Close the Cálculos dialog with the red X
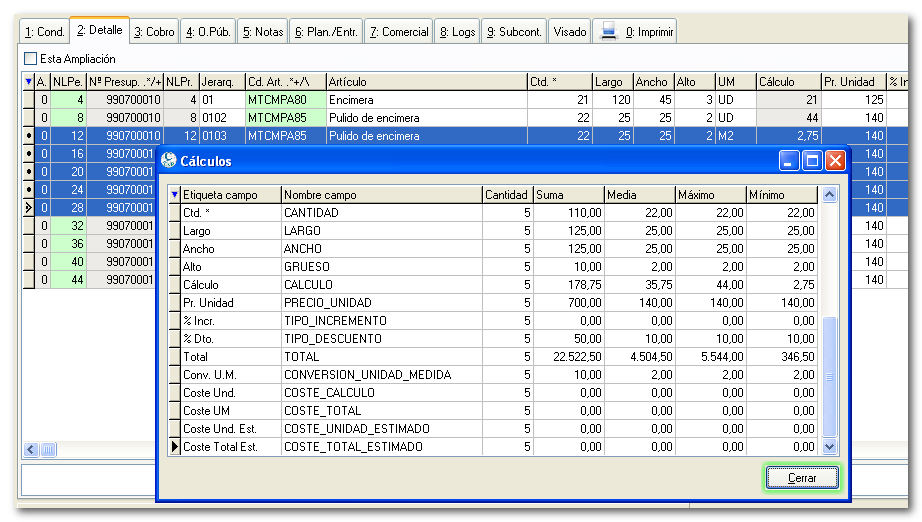The image size is (922, 522). click(835, 160)
